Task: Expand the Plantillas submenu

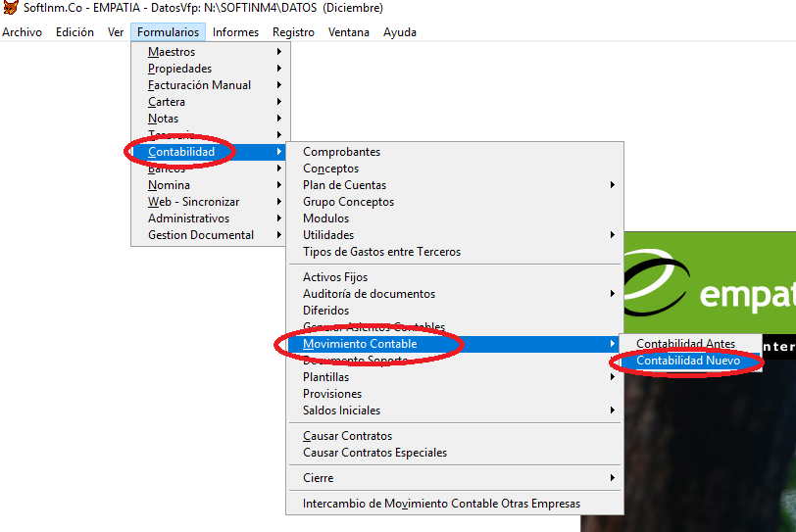Action: tap(455, 377)
